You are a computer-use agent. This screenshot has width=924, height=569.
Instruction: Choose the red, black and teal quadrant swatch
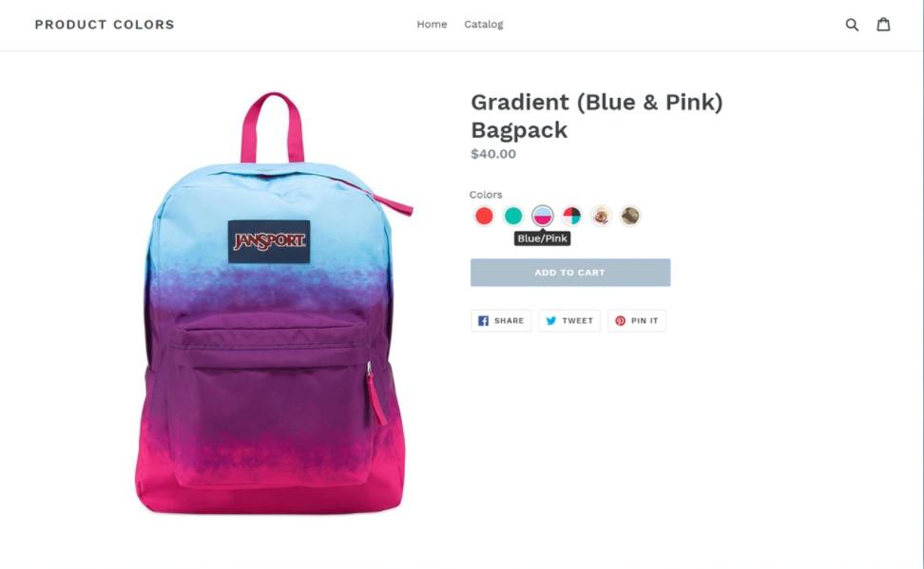click(571, 217)
